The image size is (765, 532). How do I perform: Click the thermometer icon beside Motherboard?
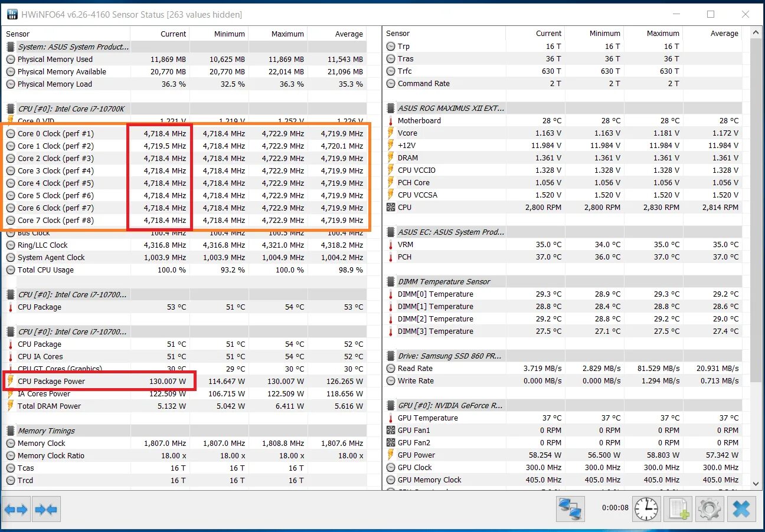(x=390, y=121)
